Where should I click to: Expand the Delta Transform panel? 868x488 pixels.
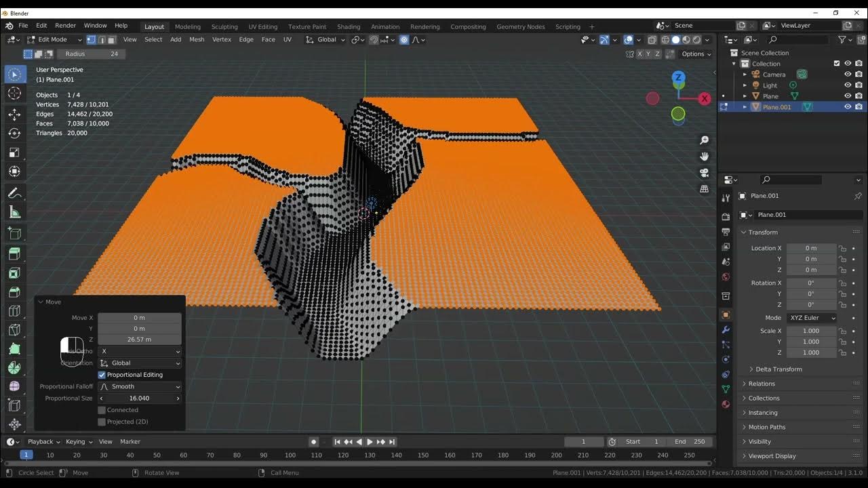778,369
